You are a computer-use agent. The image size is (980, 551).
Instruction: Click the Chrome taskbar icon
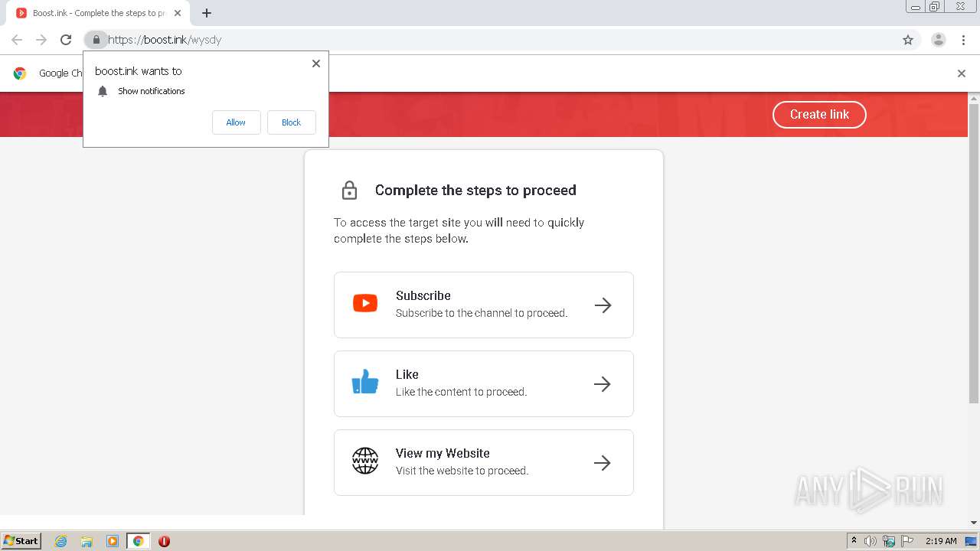click(139, 541)
